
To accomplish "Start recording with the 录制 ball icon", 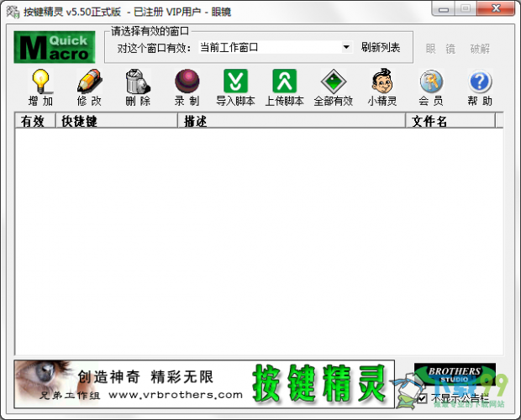I will click(x=187, y=81).
